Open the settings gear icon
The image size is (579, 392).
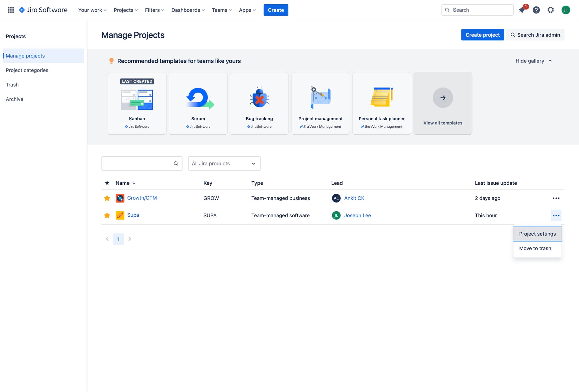[x=550, y=10]
